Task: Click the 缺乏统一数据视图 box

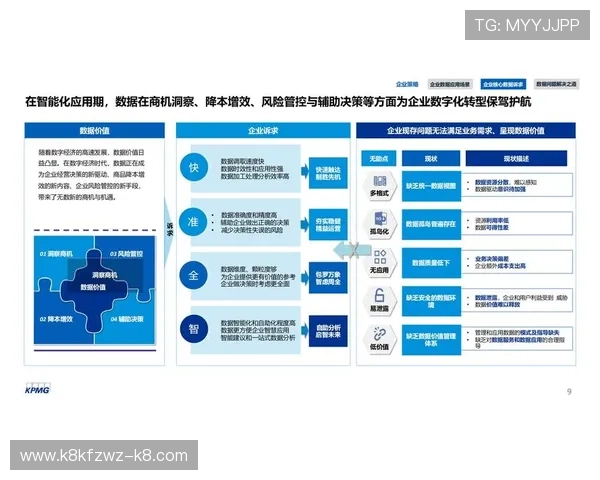Action: tap(431, 186)
